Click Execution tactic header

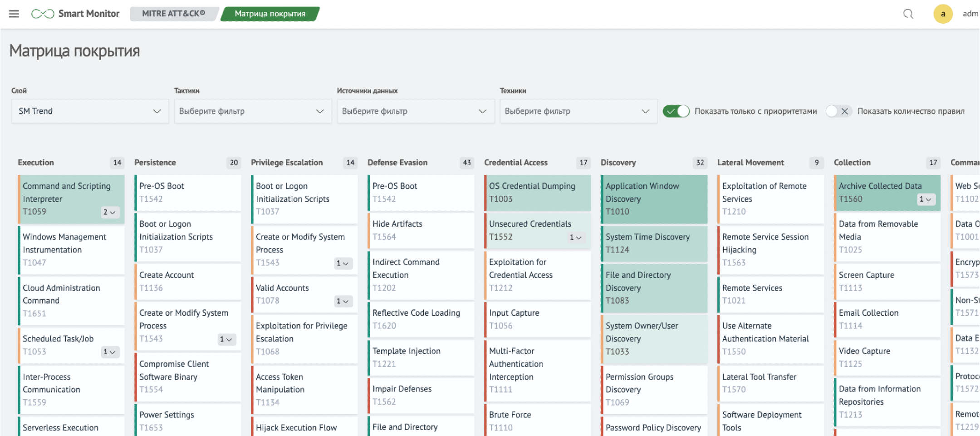pyautogui.click(x=36, y=163)
